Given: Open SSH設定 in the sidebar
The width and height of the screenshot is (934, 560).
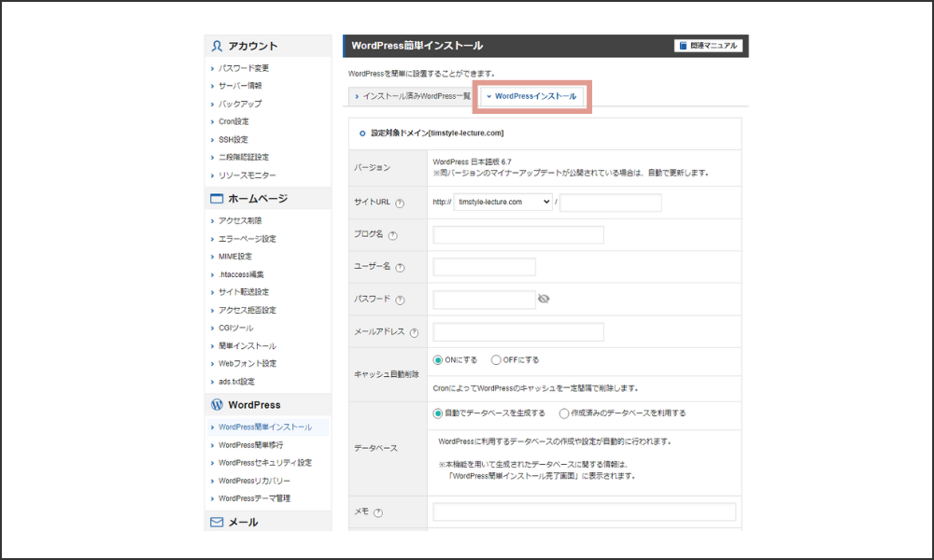Looking at the screenshot, I should 233,139.
